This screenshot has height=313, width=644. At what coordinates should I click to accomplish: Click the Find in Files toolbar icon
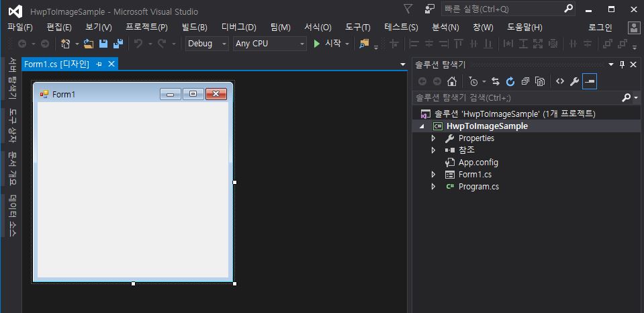pyautogui.click(x=364, y=44)
